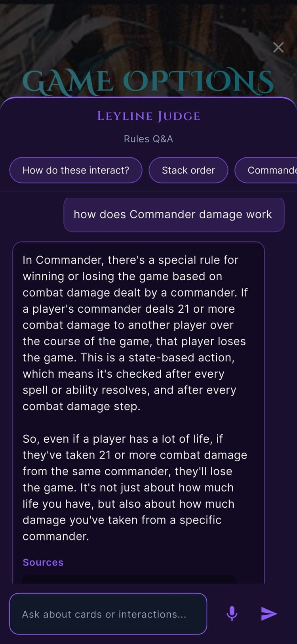Viewport: 297px width, 644px height.
Task: Tap the Leyline Judge title
Action: [148, 116]
